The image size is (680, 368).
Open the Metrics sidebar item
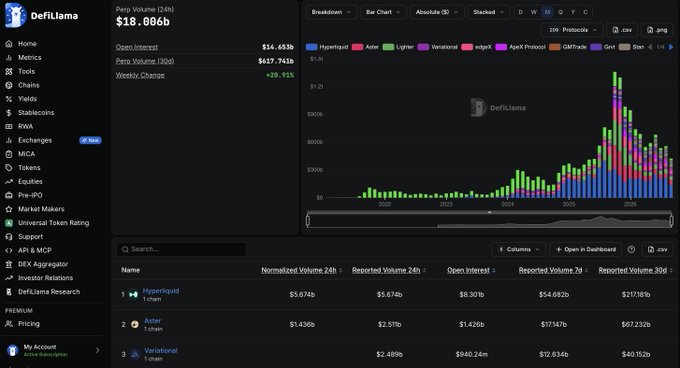coord(29,58)
